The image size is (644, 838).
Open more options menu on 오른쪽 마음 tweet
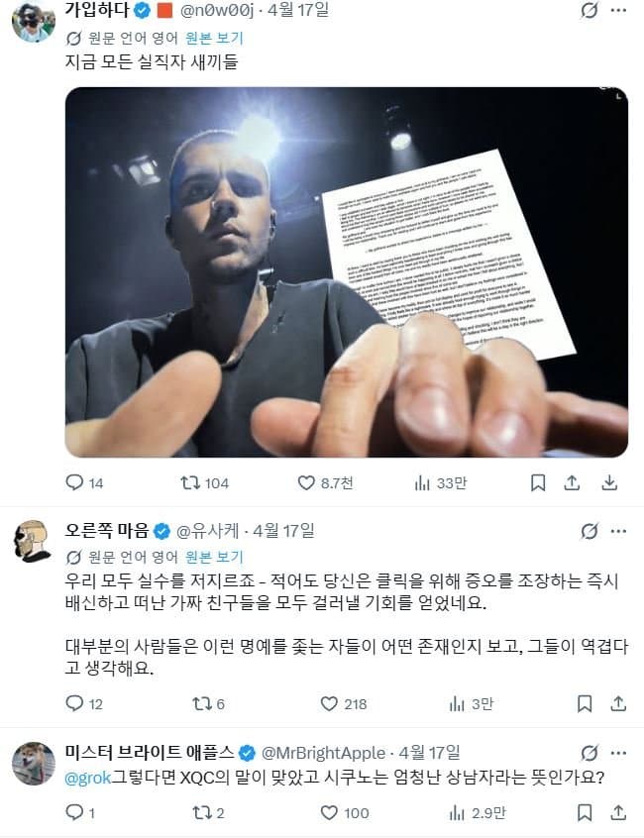pos(618,531)
